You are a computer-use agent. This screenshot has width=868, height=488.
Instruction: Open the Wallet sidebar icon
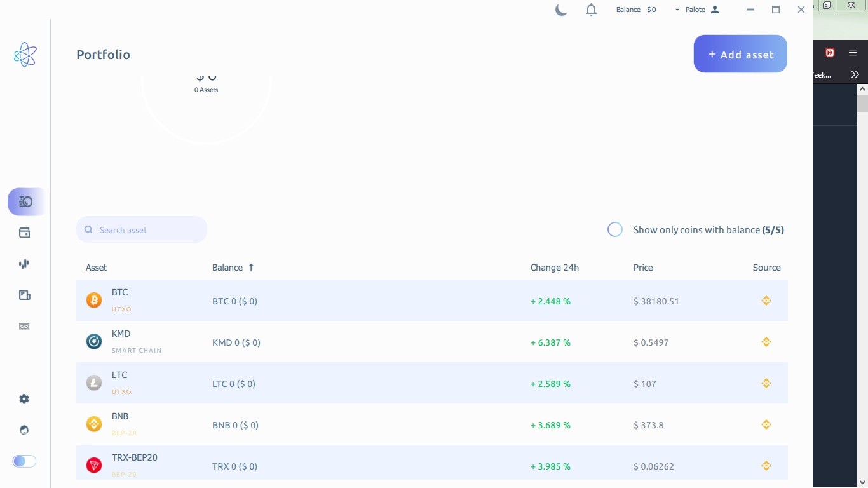coord(24,233)
